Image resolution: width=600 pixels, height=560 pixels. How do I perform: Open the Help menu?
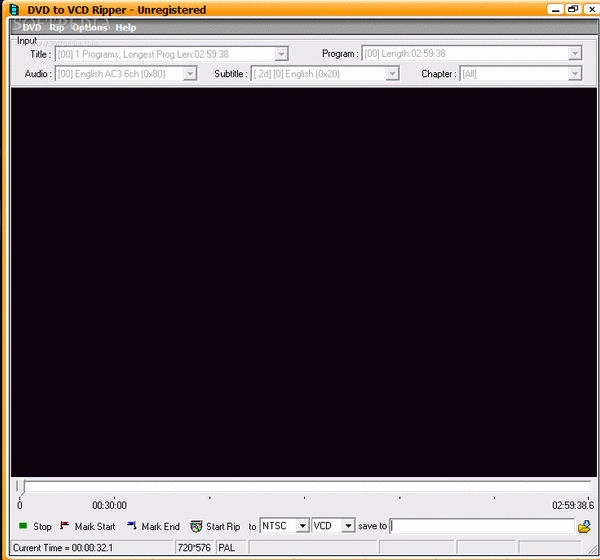click(126, 28)
